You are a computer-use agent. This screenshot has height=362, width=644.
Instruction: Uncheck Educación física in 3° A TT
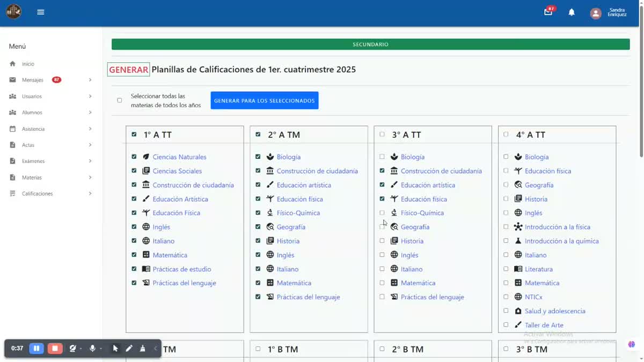(382, 199)
